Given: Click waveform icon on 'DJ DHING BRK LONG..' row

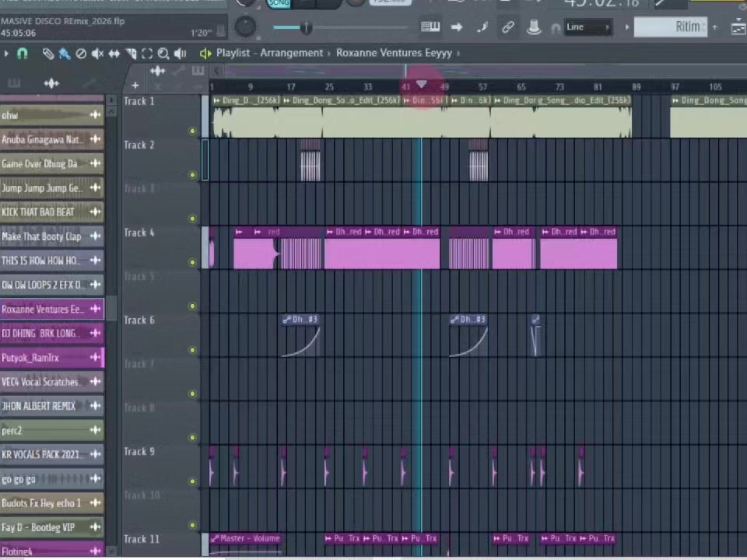Looking at the screenshot, I should coord(95,333).
